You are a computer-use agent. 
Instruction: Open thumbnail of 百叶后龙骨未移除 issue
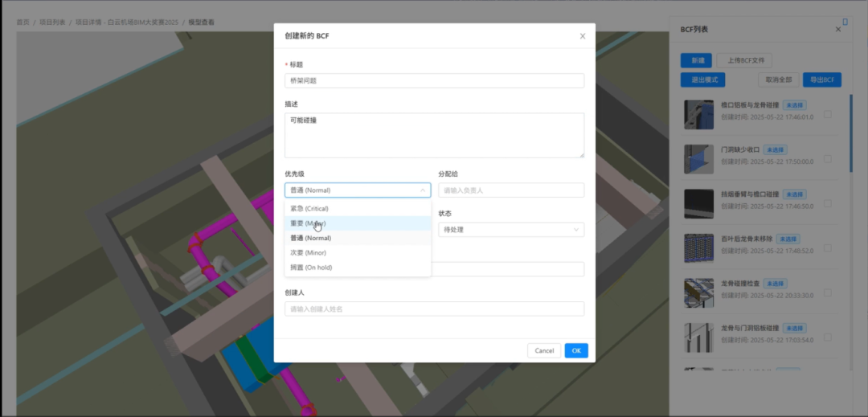coord(698,248)
